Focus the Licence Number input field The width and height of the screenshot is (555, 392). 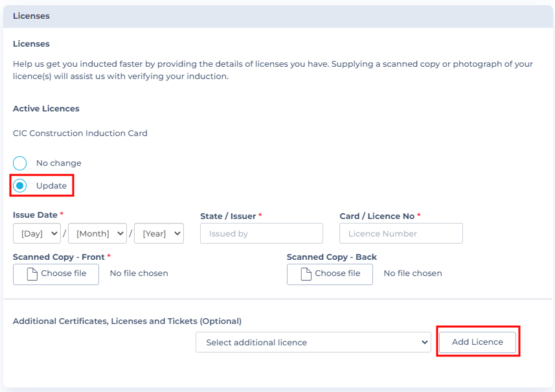tap(401, 233)
